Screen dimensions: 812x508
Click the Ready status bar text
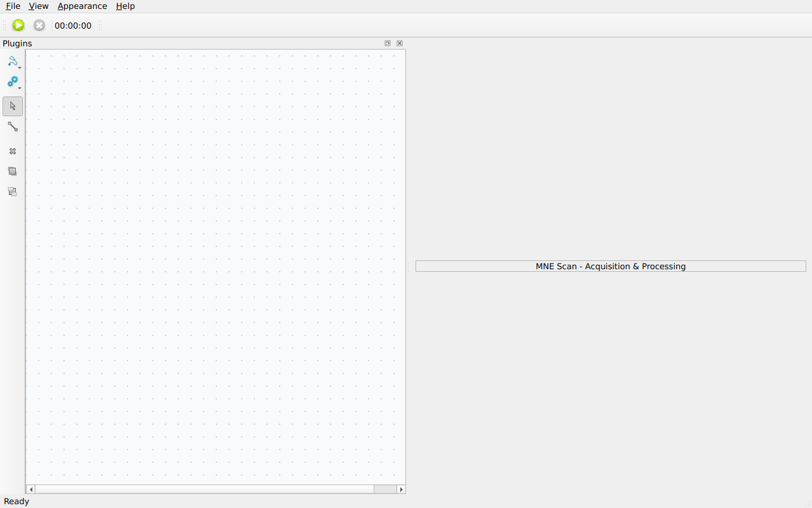[16, 502]
